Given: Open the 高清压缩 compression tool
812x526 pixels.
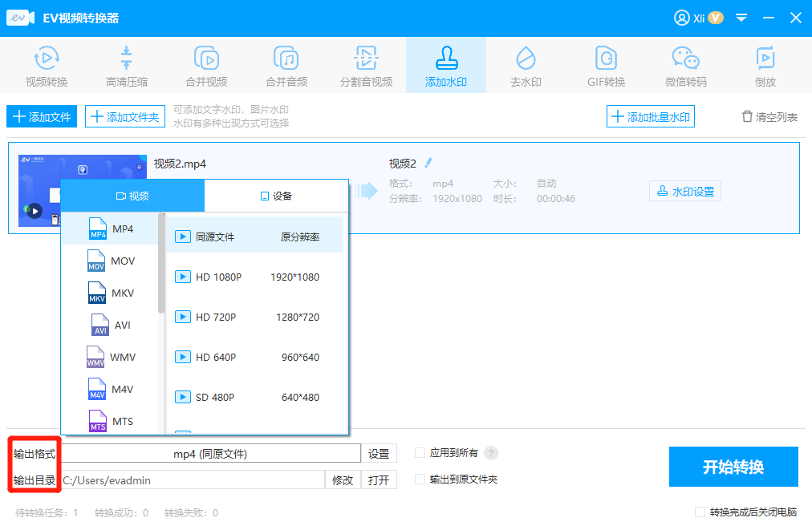Looking at the screenshot, I should [x=126, y=64].
